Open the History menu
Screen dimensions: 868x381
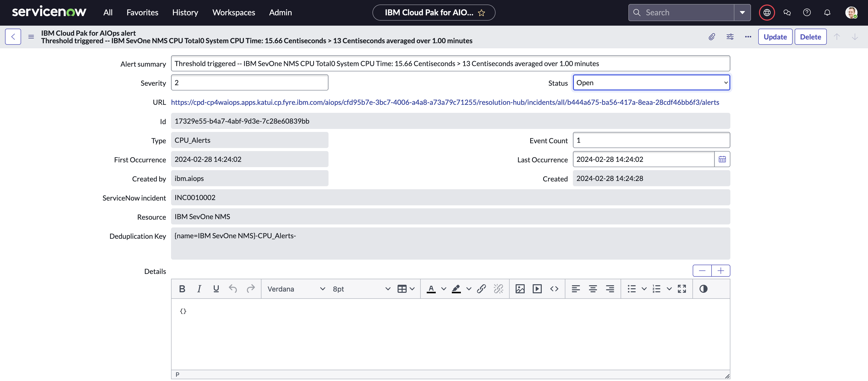pyautogui.click(x=185, y=13)
